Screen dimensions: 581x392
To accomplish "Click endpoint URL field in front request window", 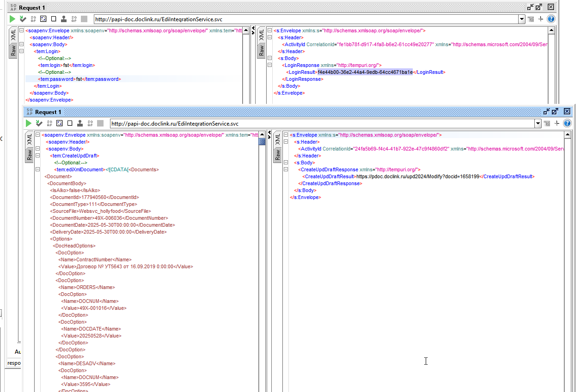I will click(322, 123).
